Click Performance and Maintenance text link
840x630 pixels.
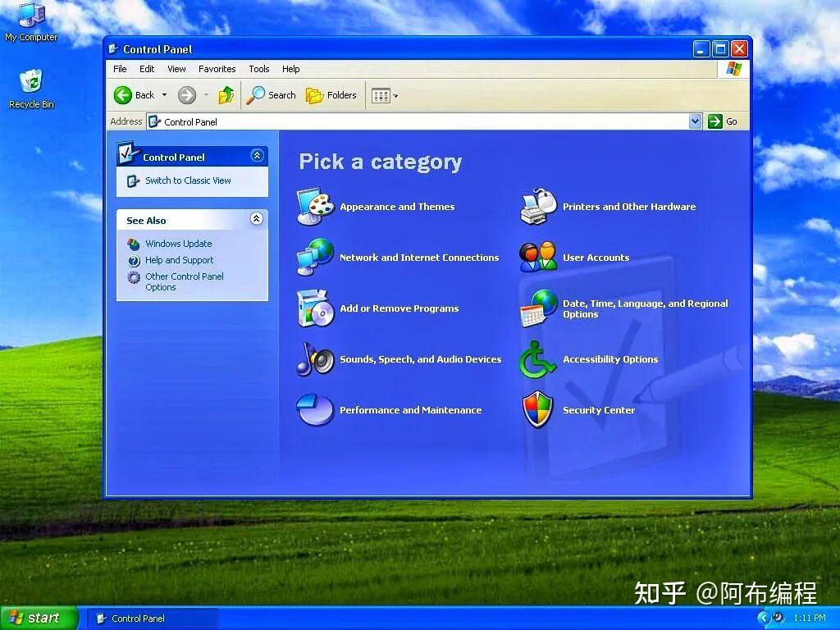pos(410,410)
